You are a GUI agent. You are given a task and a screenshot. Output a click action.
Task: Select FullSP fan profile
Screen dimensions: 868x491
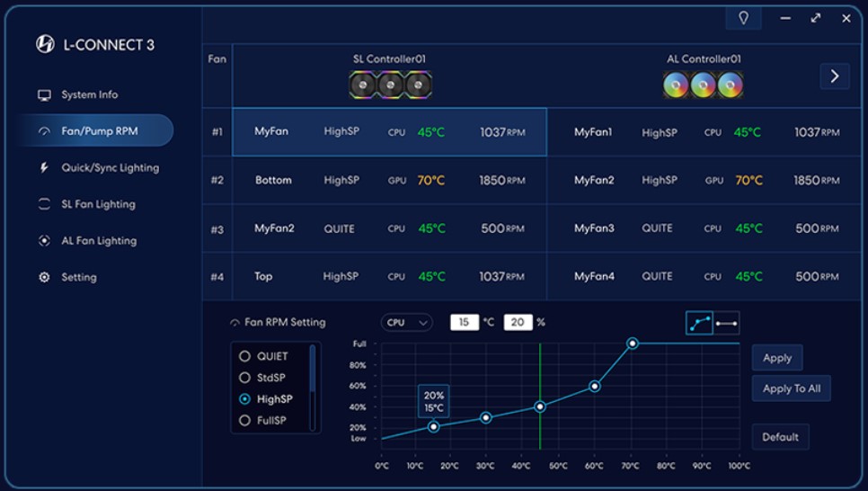pyautogui.click(x=263, y=421)
